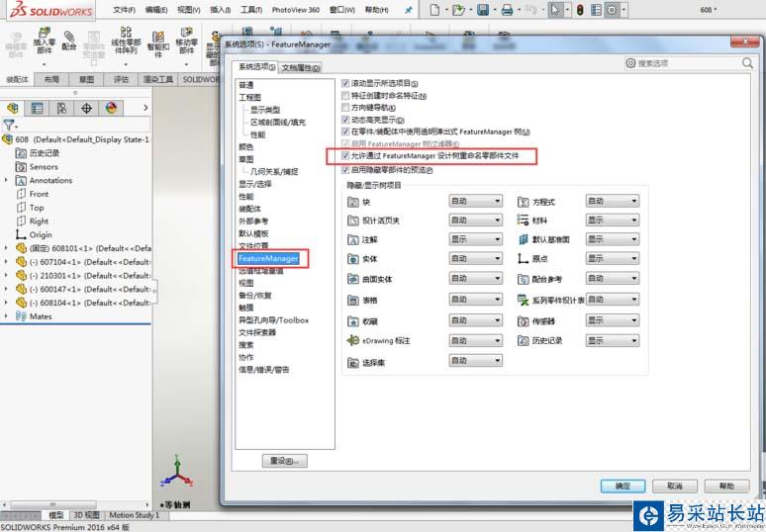This screenshot has height=532, width=766.
Task: Click the Save diskette icon
Action: point(483,10)
